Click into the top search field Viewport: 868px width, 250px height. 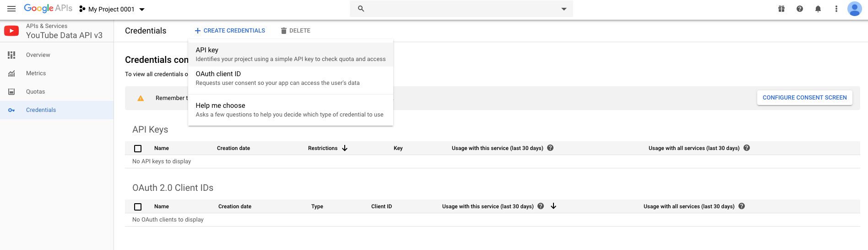pos(458,9)
